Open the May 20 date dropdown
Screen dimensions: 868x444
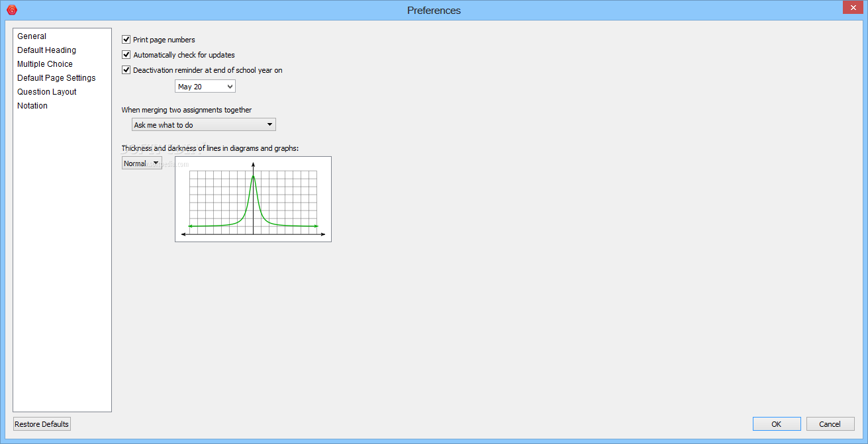205,87
